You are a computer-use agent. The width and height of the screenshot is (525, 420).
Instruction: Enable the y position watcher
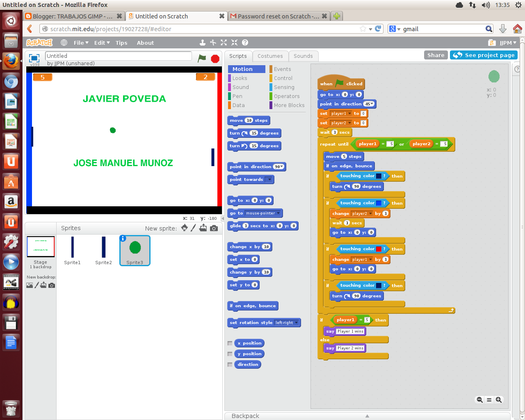pyautogui.click(x=230, y=354)
